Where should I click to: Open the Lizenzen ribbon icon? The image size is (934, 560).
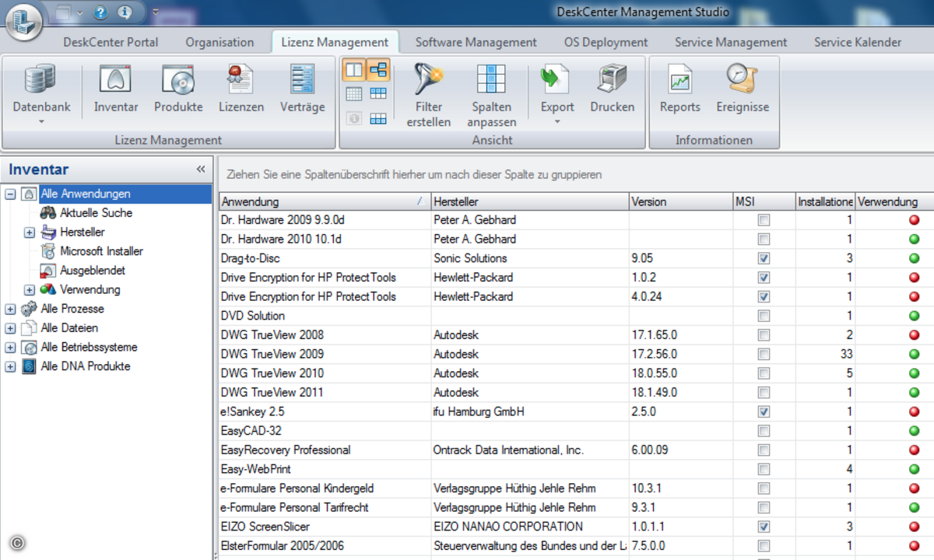(241, 80)
